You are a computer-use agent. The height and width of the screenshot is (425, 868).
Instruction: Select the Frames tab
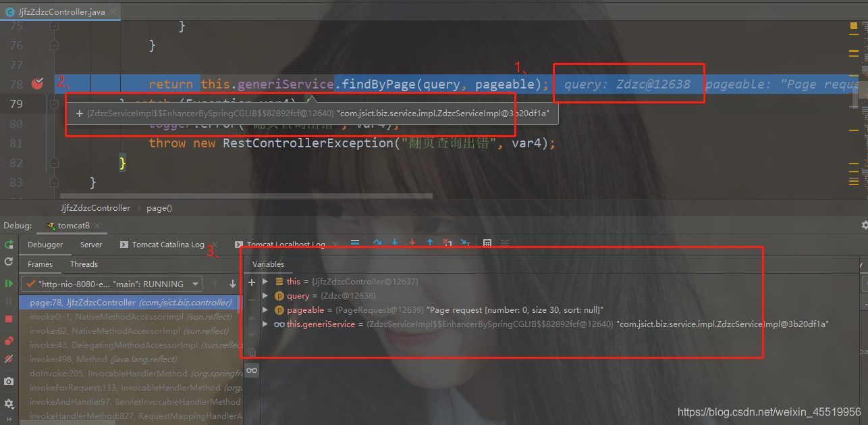[40, 264]
